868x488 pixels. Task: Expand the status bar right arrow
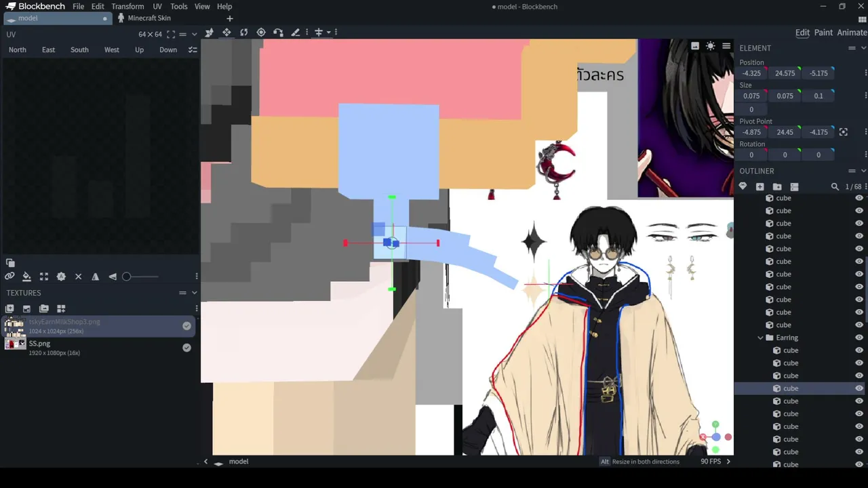click(728, 462)
